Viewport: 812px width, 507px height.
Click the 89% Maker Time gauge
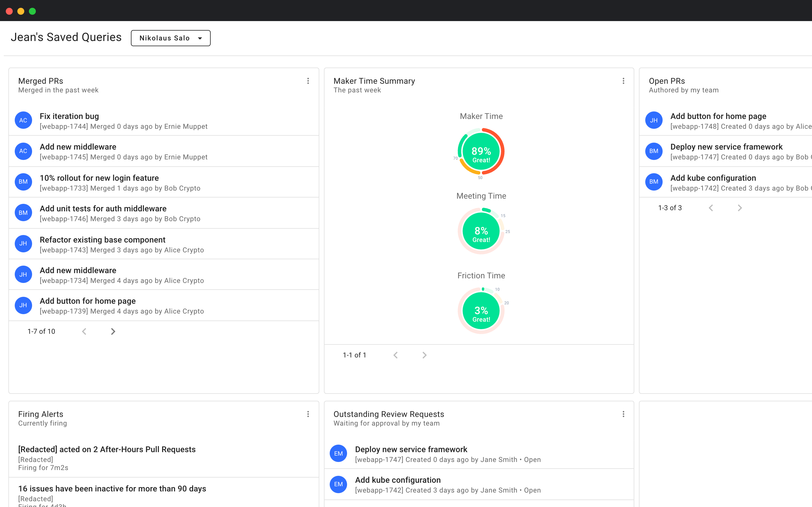click(x=481, y=152)
